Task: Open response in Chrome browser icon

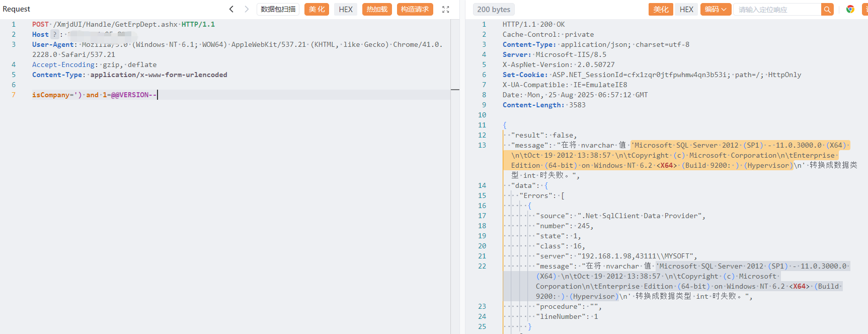Action: click(850, 10)
